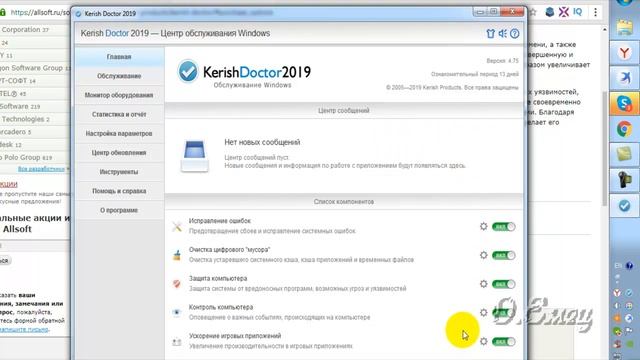The width and height of the screenshot is (640, 360).
Task: Toggle off Ускорение игровых приложений switch
Action: tap(504, 342)
